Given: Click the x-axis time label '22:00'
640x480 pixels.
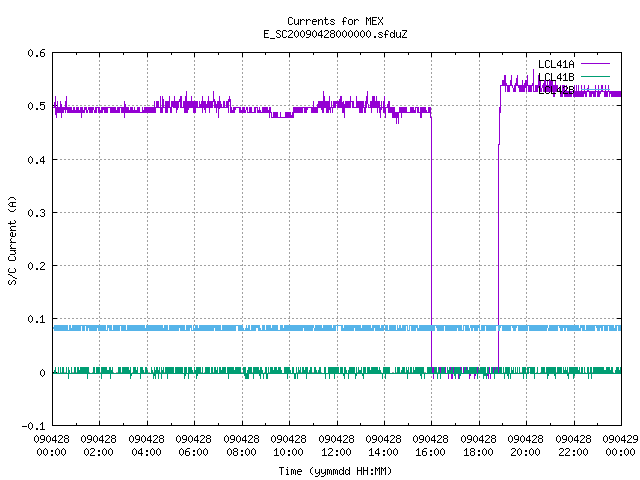Looking at the screenshot, I should [x=573, y=452].
